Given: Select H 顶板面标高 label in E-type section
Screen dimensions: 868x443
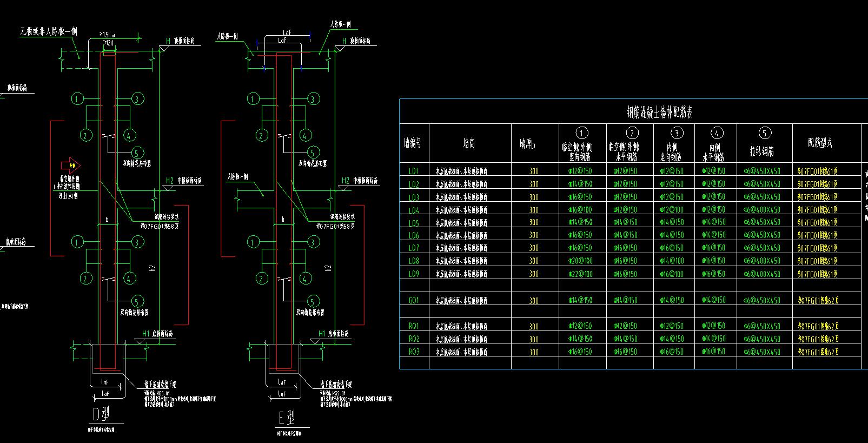Looking at the screenshot, I should [x=356, y=41].
